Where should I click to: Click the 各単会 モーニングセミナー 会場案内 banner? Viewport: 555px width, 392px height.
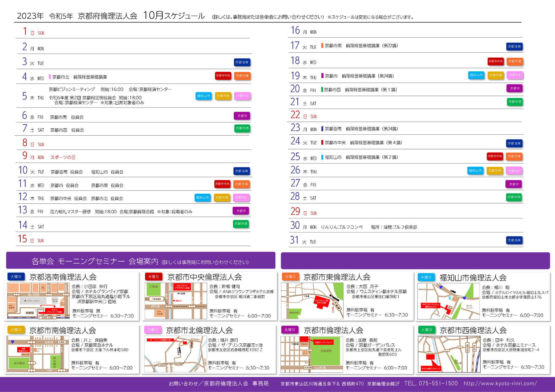[x=141, y=261]
